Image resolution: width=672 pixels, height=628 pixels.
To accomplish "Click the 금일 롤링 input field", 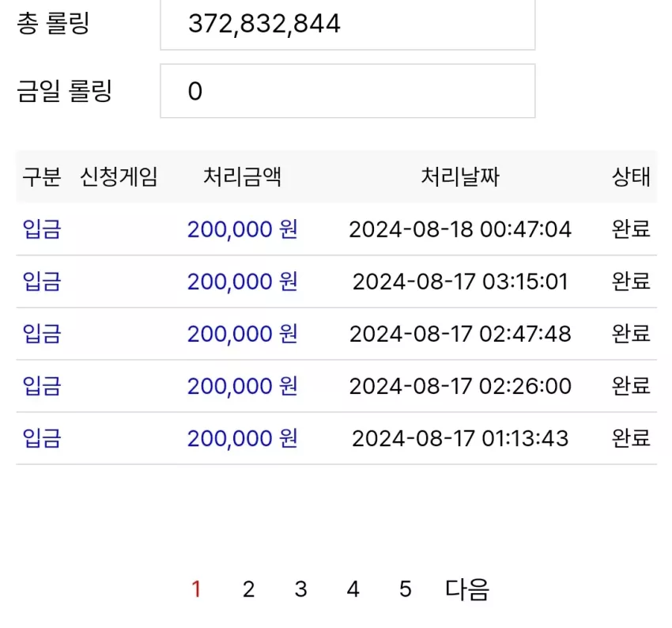I will coord(348,91).
